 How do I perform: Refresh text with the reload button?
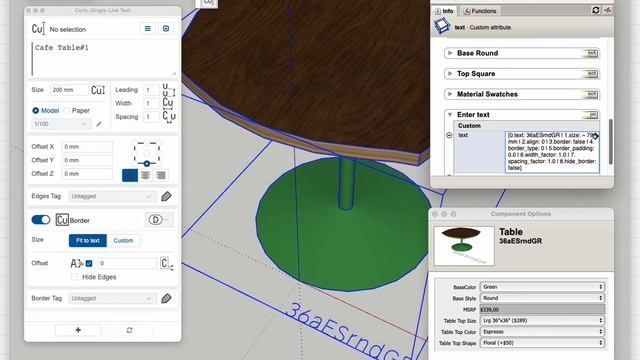tap(129, 330)
